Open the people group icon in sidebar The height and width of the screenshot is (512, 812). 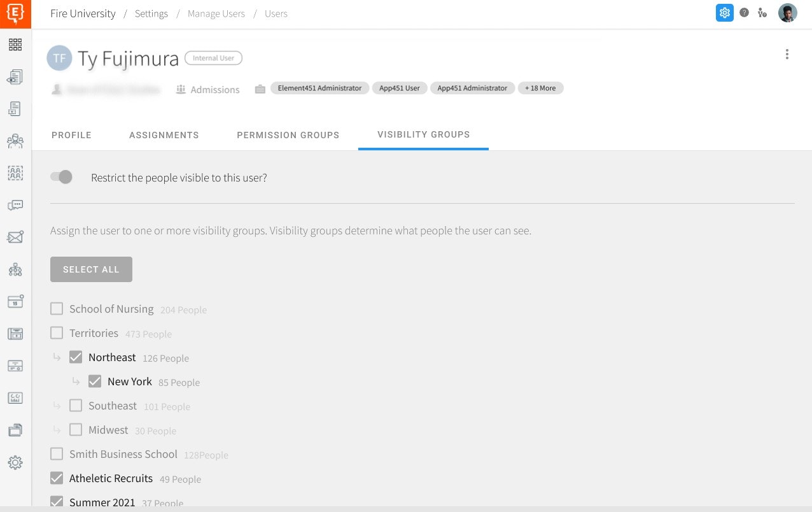(15, 141)
